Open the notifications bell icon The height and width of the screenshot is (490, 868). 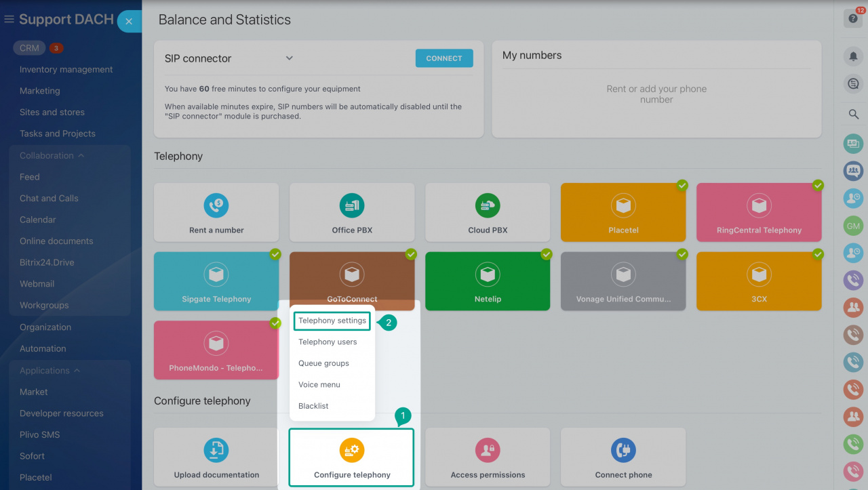click(x=852, y=56)
